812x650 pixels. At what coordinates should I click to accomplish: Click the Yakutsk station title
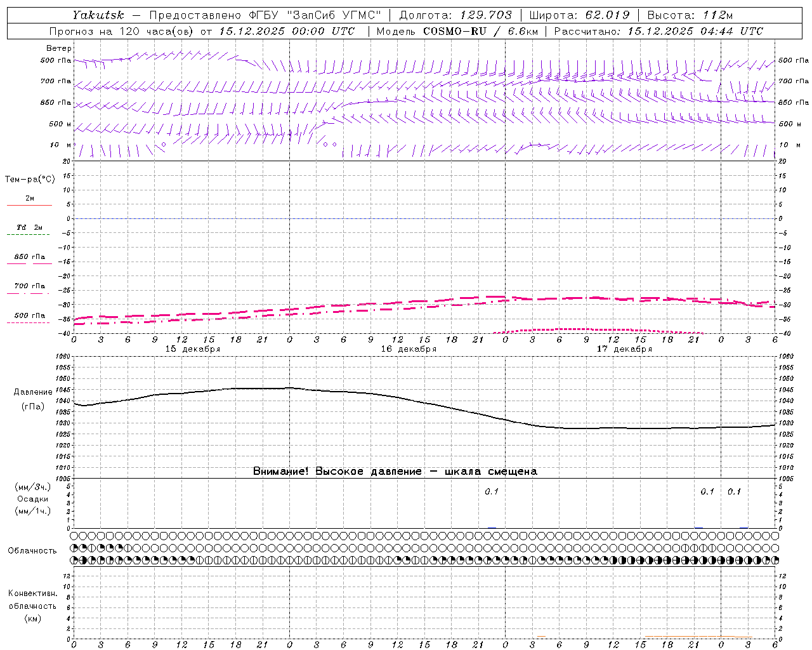[x=98, y=15]
